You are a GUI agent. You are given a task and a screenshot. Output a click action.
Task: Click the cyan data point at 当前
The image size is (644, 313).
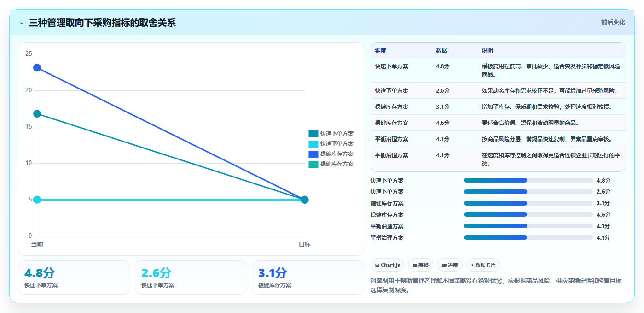point(37,200)
